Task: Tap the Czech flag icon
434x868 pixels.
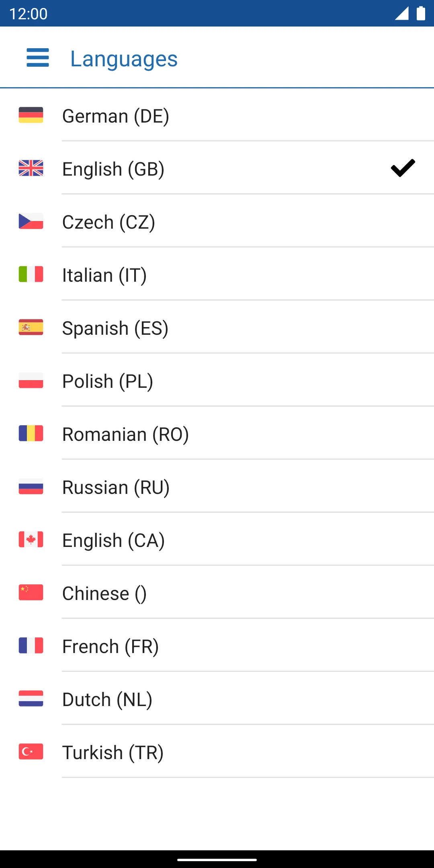Action: pyautogui.click(x=31, y=221)
